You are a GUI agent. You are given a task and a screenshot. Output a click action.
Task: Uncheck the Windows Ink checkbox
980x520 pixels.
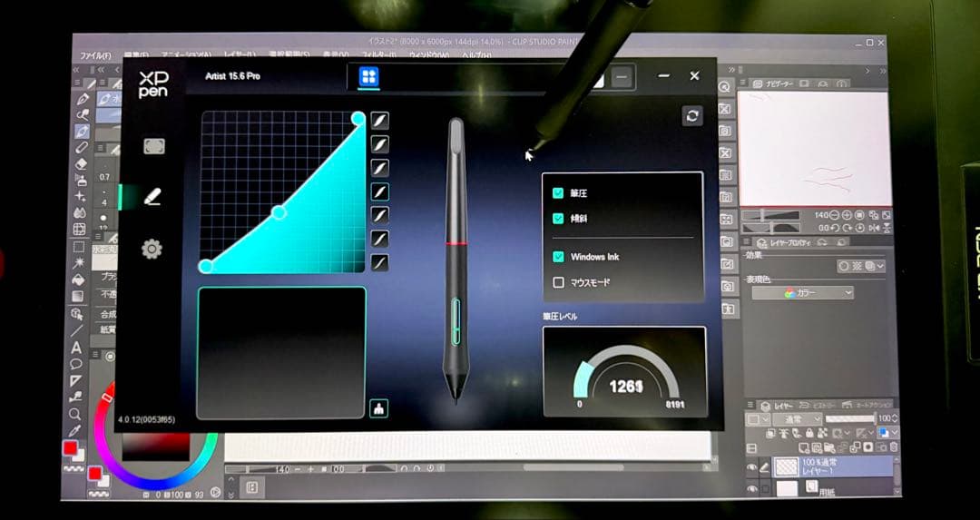558,257
